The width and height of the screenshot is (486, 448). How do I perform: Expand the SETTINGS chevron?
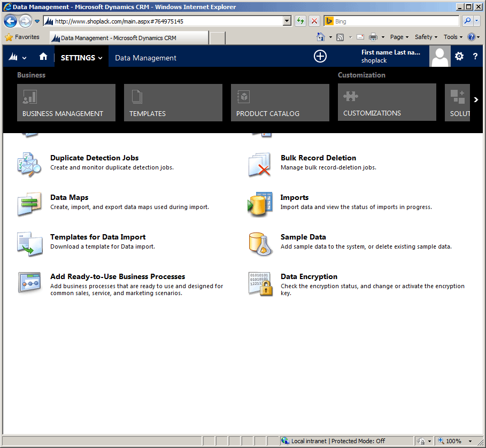click(100, 58)
